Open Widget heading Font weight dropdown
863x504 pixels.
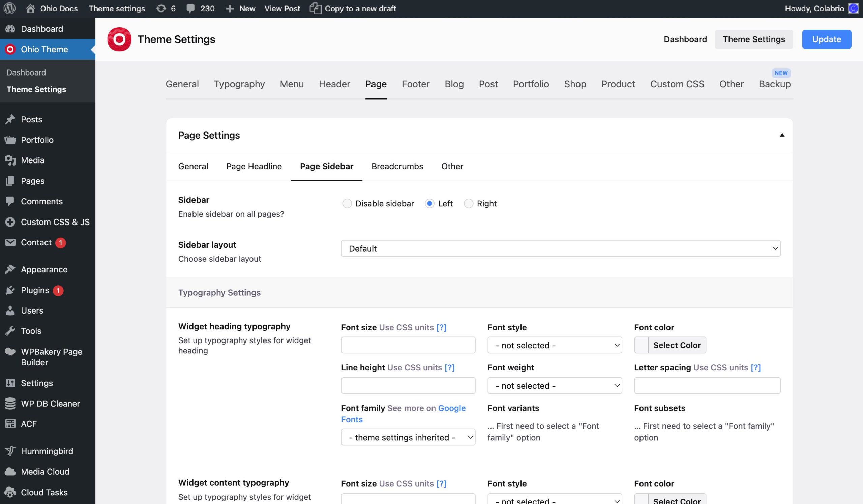(555, 386)
